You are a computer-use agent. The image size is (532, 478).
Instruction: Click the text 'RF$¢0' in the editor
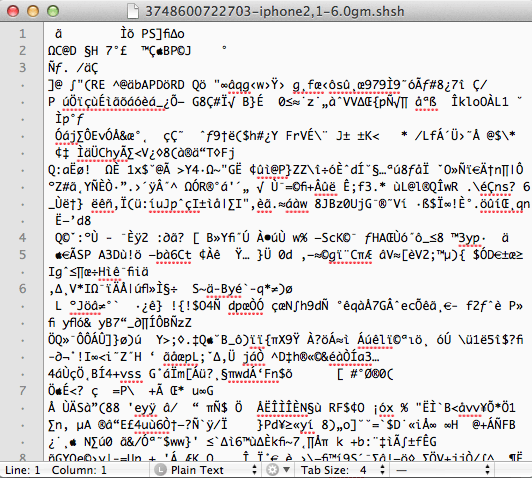347,408
